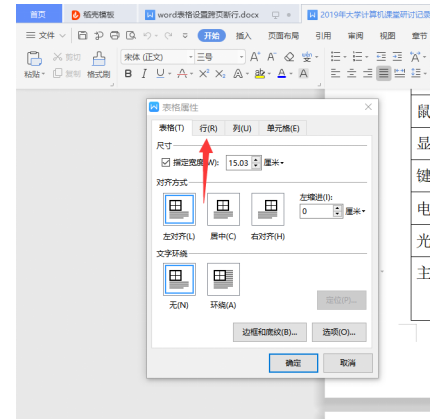Apply Strikethrough formatting
The image size is (438, 420).
coord(182,73)
